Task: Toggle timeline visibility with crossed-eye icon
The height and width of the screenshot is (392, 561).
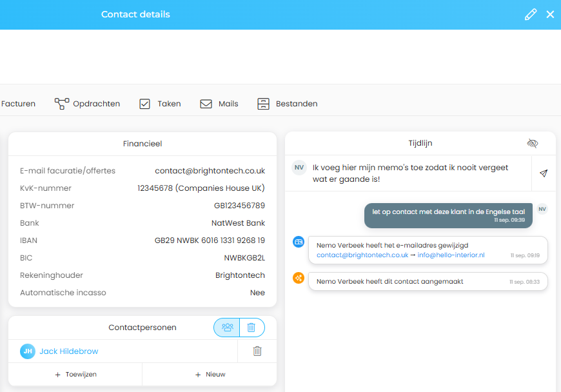Action: click(x=532, y=143)
